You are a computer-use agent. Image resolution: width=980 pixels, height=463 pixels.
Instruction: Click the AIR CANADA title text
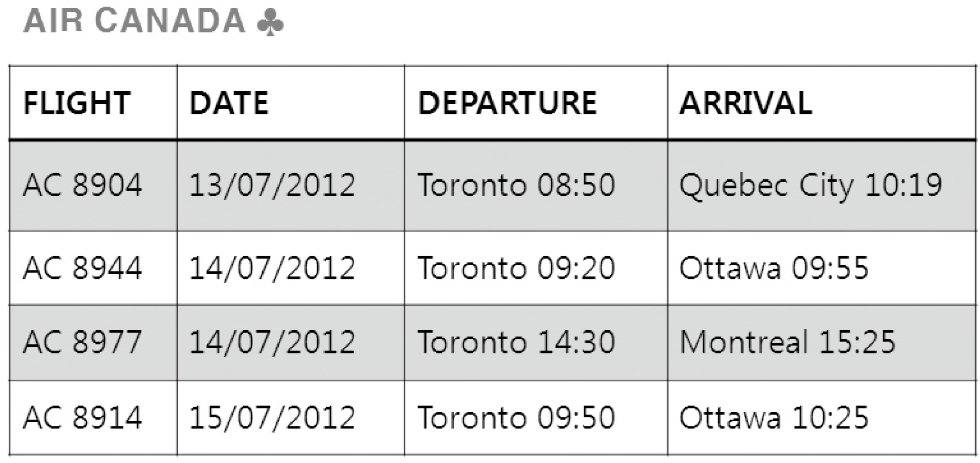click(x=134, y=21)
